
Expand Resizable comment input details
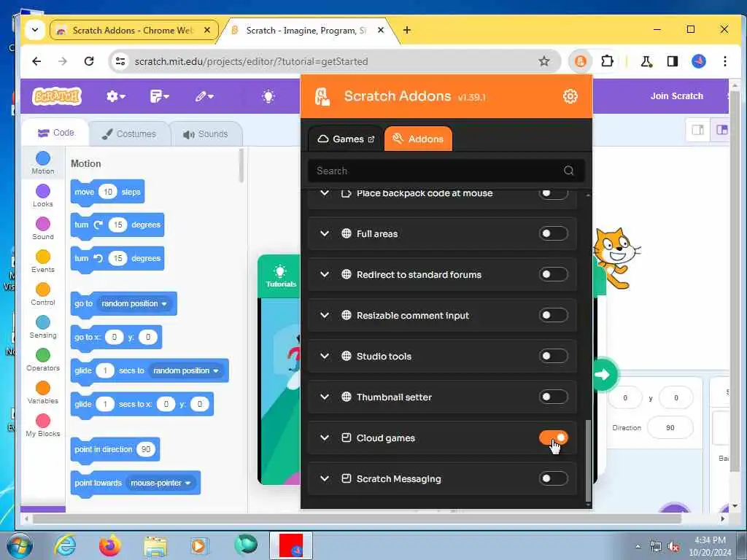click(325, 315)
